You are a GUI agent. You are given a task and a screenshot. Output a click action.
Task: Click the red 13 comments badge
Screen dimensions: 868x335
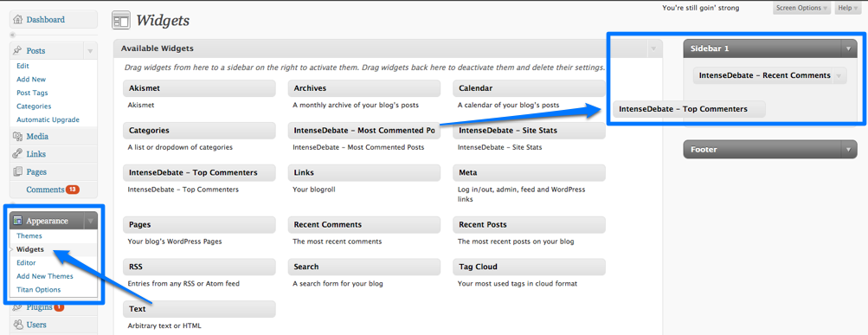73,190
